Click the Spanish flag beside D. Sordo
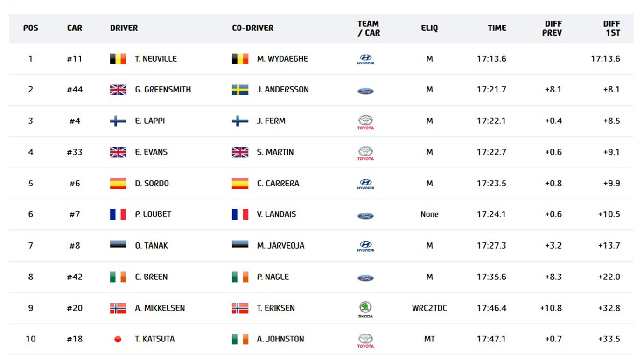The image size is (644, 355). pos(118,184)
